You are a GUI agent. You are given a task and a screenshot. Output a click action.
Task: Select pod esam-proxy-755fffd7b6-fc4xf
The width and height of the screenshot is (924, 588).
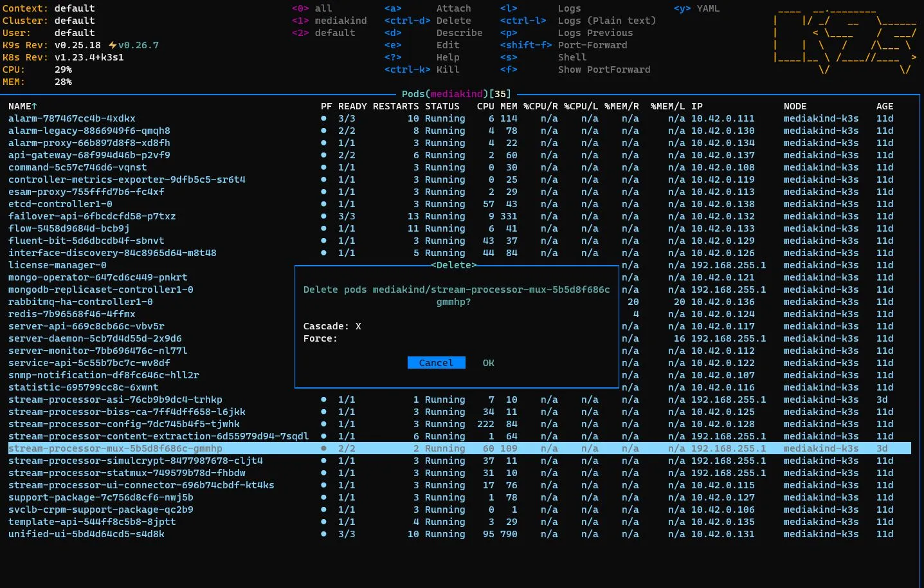pos(86,192)
